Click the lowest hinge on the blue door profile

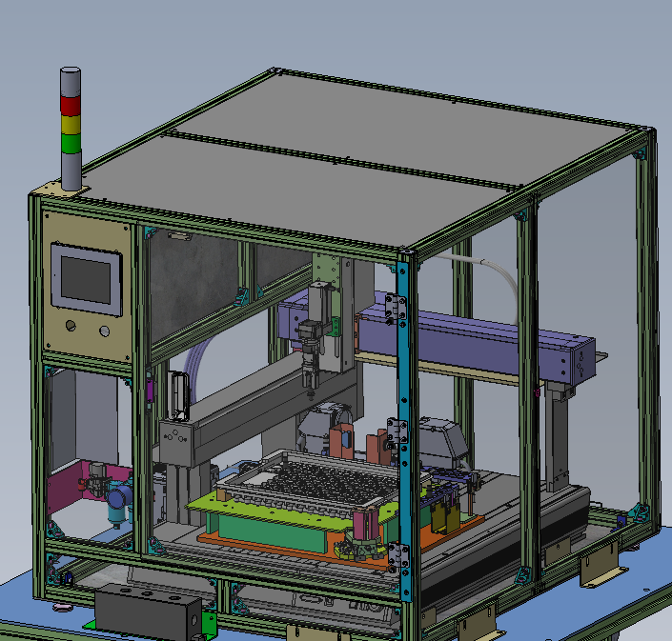coord(398,556)
